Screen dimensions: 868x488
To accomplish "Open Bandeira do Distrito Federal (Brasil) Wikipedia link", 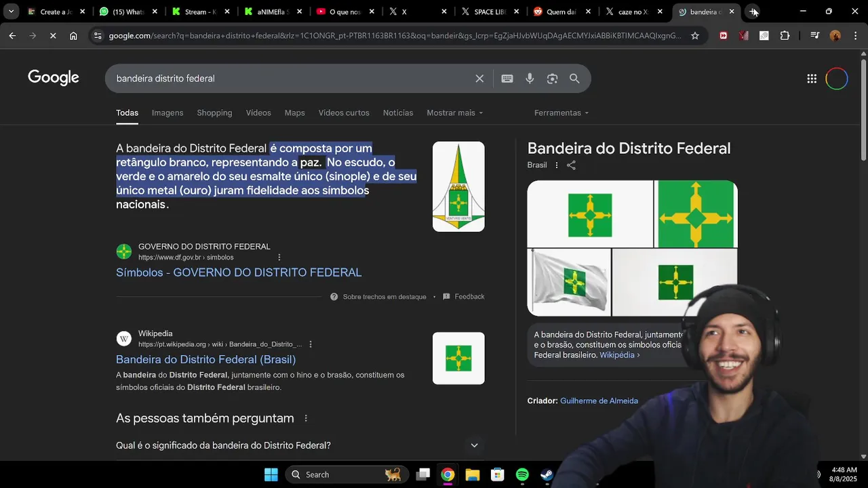I will (205, 359).
